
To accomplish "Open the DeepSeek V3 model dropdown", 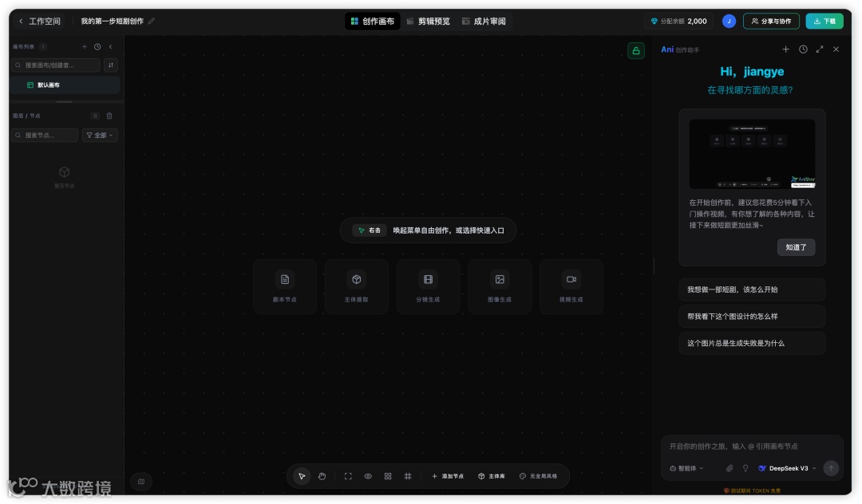I will tap(787, 468).
